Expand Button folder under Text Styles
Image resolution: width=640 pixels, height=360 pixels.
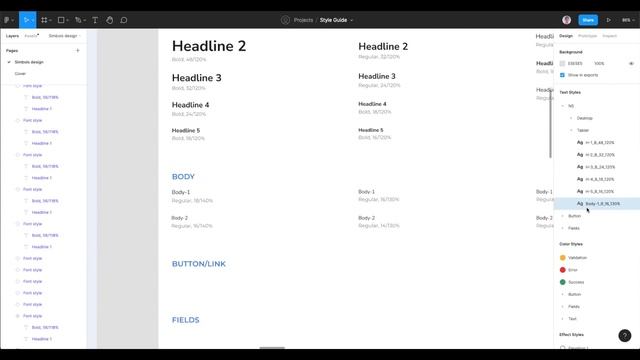(x=563, y=216)
